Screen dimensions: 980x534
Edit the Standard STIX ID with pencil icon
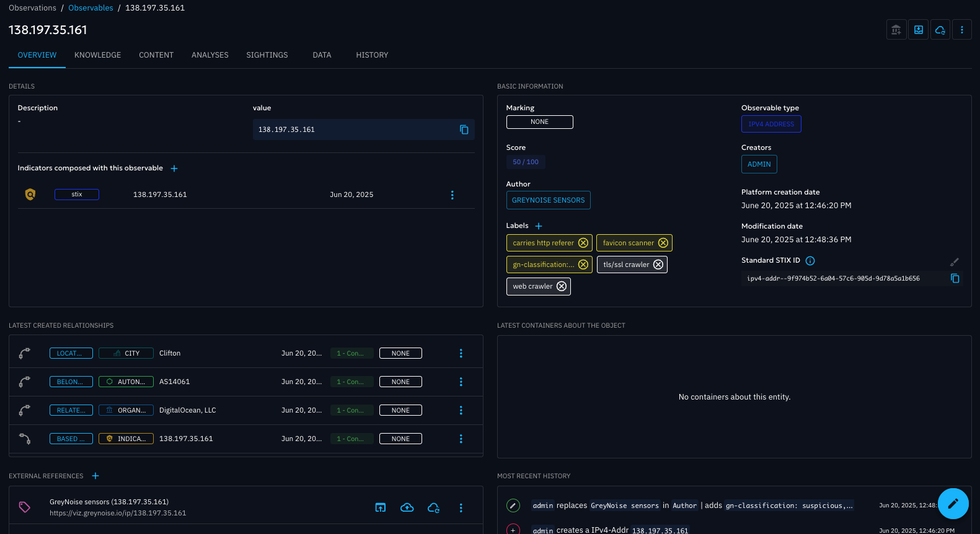pyautogui.click(x=955, y=262)
